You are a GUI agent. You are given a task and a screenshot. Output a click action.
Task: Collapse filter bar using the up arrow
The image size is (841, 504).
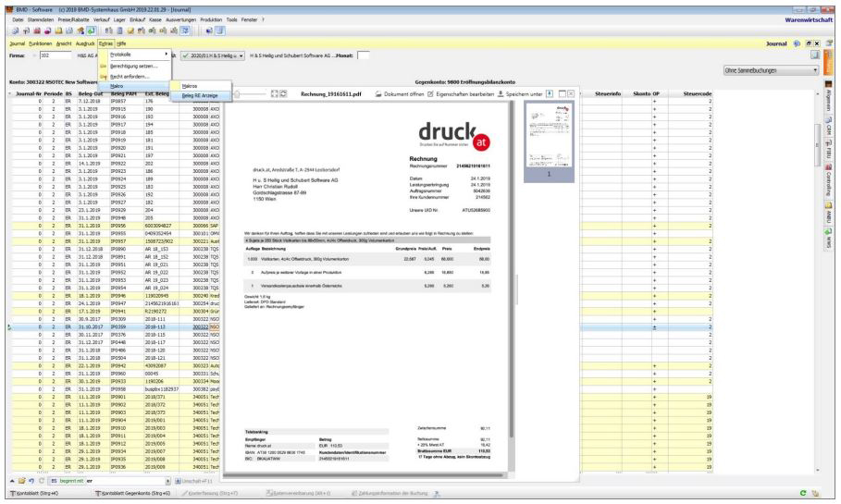(x=12, y=481)
